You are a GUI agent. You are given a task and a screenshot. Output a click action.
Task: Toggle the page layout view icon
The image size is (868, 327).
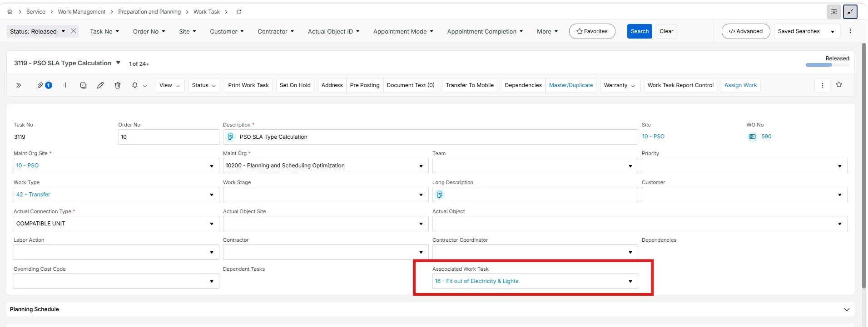tap(834, 12)
